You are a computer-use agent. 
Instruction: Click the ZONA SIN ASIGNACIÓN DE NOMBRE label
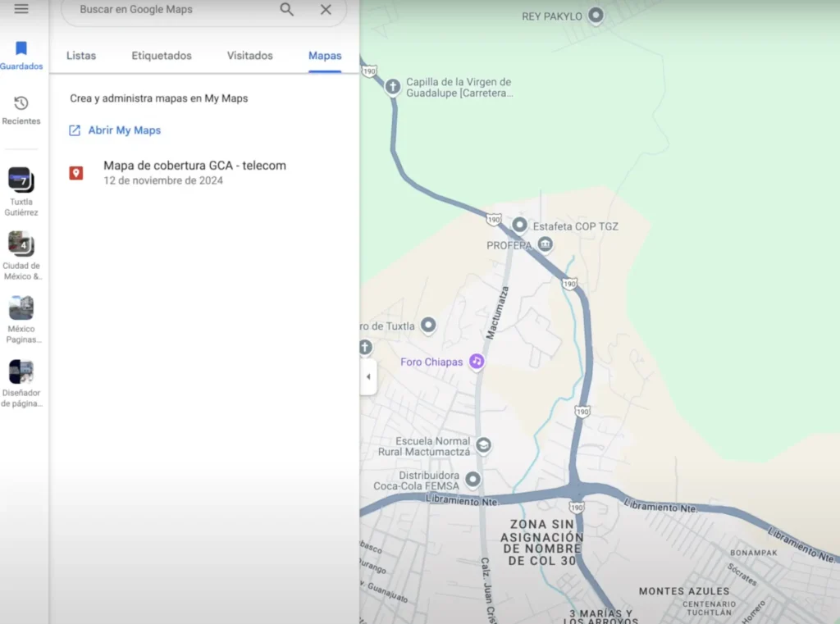[x=541, y=542]
